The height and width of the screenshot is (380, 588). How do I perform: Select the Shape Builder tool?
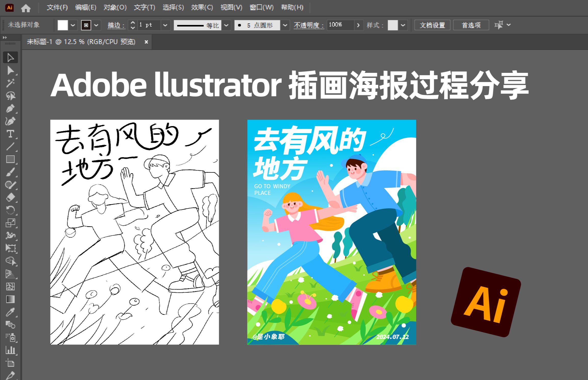point(10,261)
